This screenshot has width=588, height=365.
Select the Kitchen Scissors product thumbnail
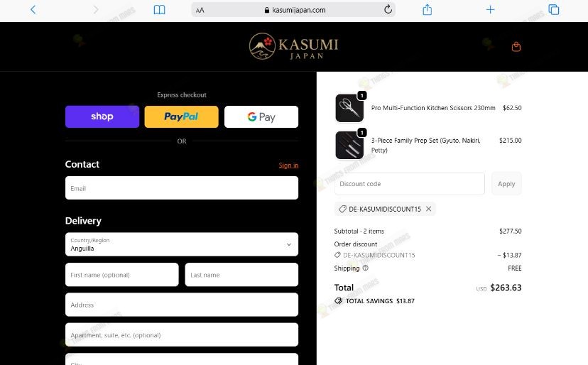[x=349, y=108]
